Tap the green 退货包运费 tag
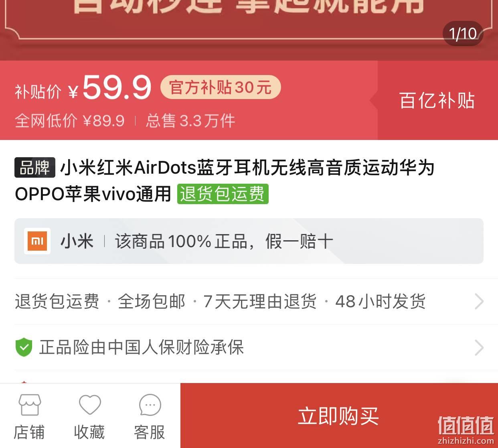The image size is (498, 448). (x=223, y=194)
